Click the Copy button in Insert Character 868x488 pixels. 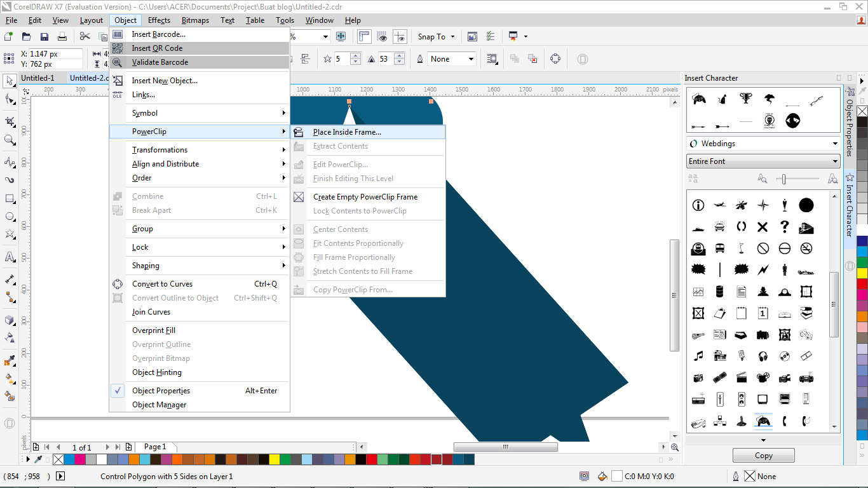point(764,456)
